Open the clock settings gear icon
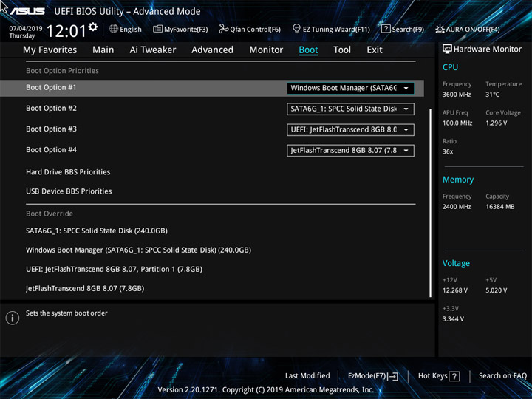This screenshot has width=532, height=399. tap(93, 27)
